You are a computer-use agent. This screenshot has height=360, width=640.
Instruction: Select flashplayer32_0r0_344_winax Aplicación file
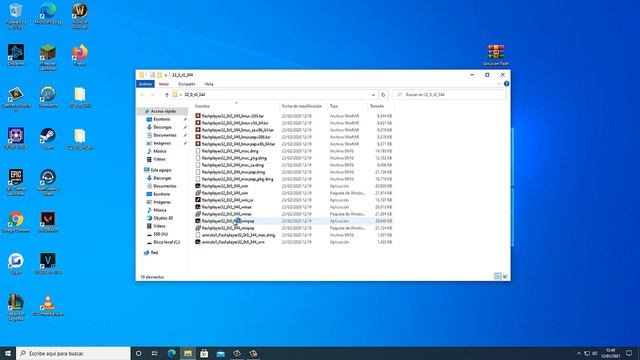coord(227,207)
